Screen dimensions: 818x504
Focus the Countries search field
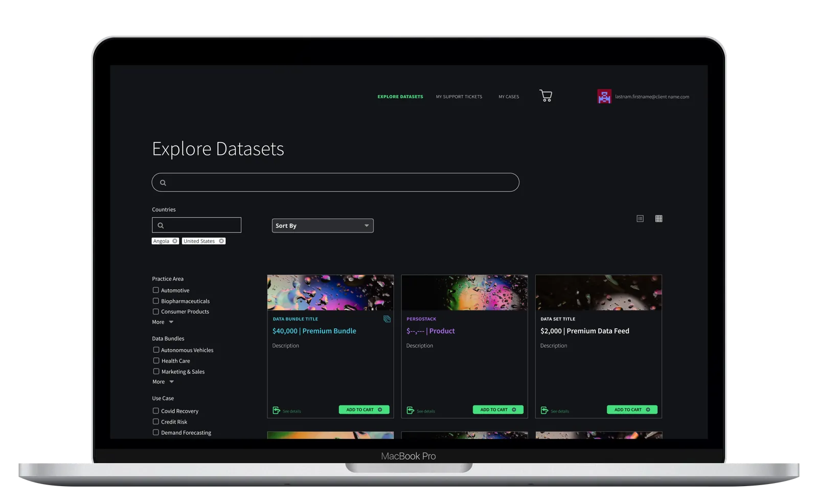196,225
